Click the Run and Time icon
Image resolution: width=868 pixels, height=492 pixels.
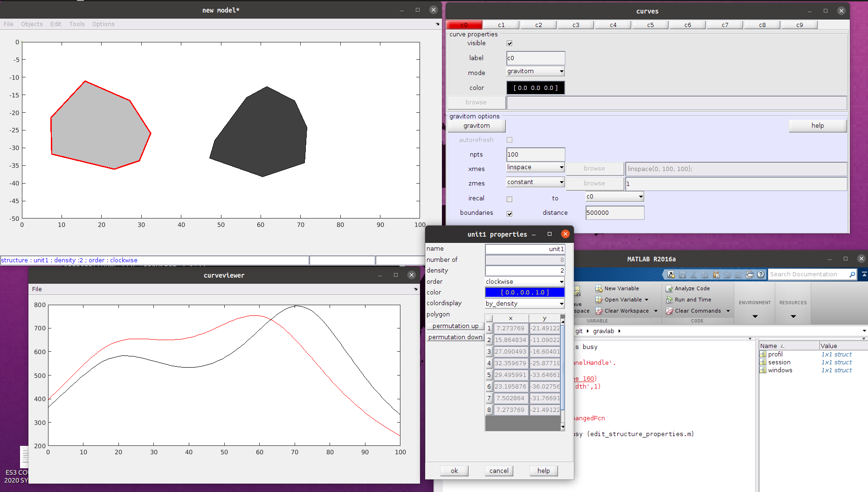tap(669, 300)
